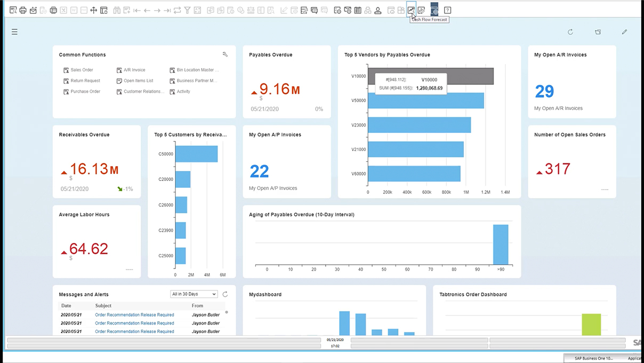Export to Word toolbar icon
Image resolution: width=644 pixels, height=363 pixels.
point(74,10)
